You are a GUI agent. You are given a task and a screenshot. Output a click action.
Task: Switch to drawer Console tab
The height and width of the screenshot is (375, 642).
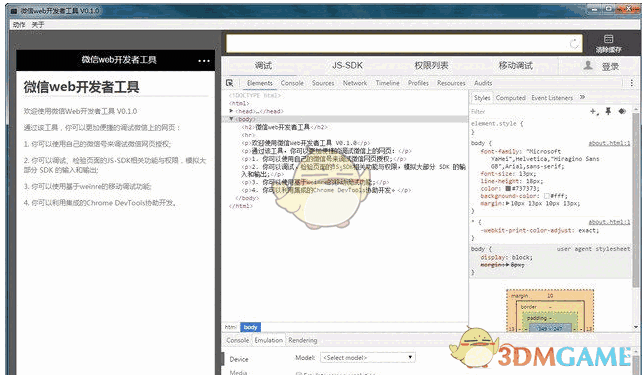coord(237,340)
